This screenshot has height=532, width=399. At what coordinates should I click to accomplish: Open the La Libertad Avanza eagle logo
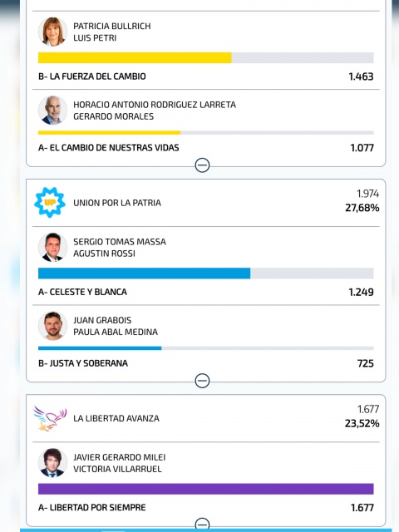tap(50, 418)
